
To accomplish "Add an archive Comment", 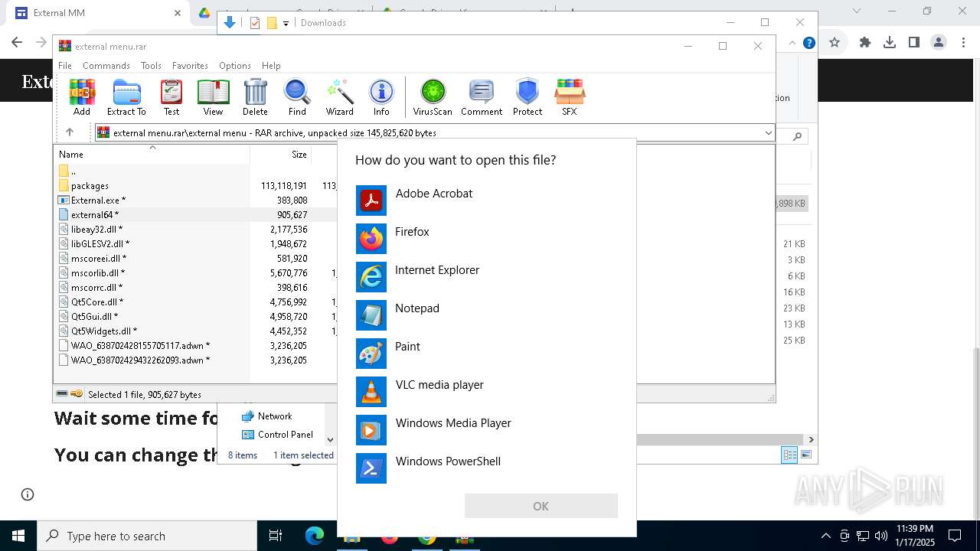I will (x=482, y=97).
